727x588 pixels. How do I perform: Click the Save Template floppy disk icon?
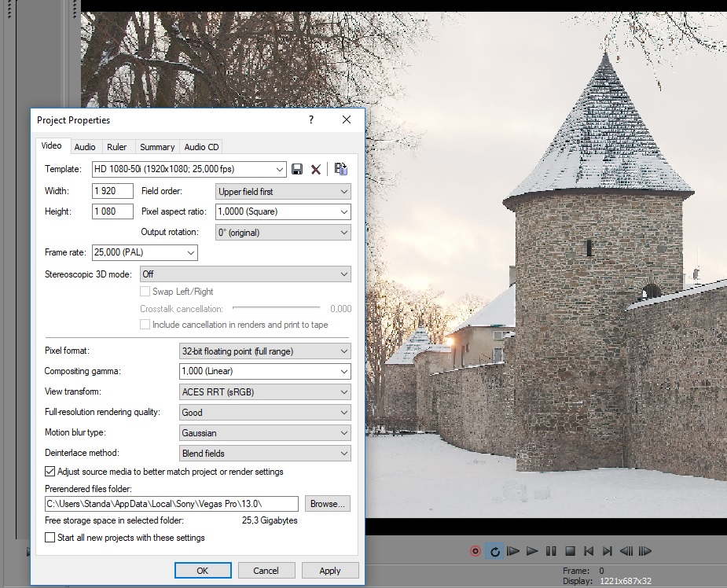(297, 169)
